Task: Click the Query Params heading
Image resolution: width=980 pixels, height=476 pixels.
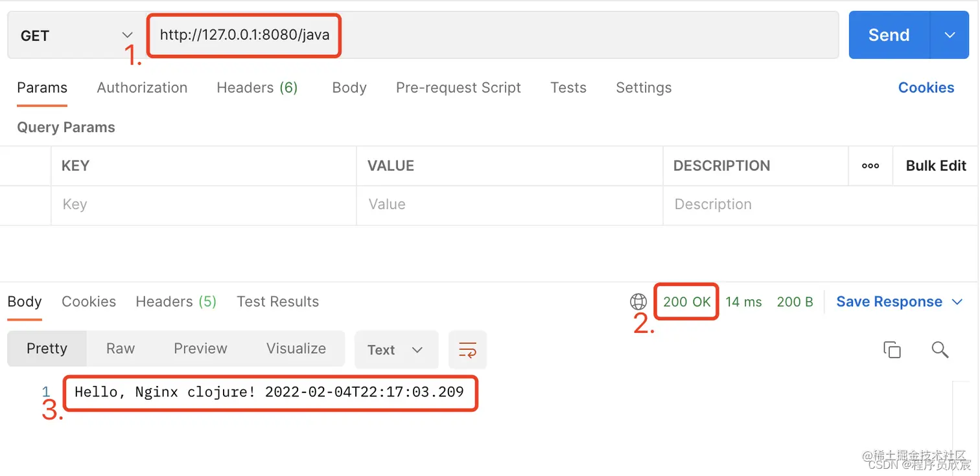Action: (x=66, y=128)
